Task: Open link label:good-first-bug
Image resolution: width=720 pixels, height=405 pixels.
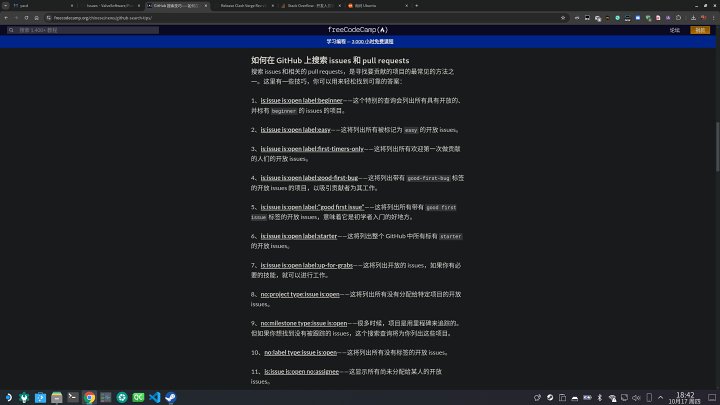Action: 309,178
